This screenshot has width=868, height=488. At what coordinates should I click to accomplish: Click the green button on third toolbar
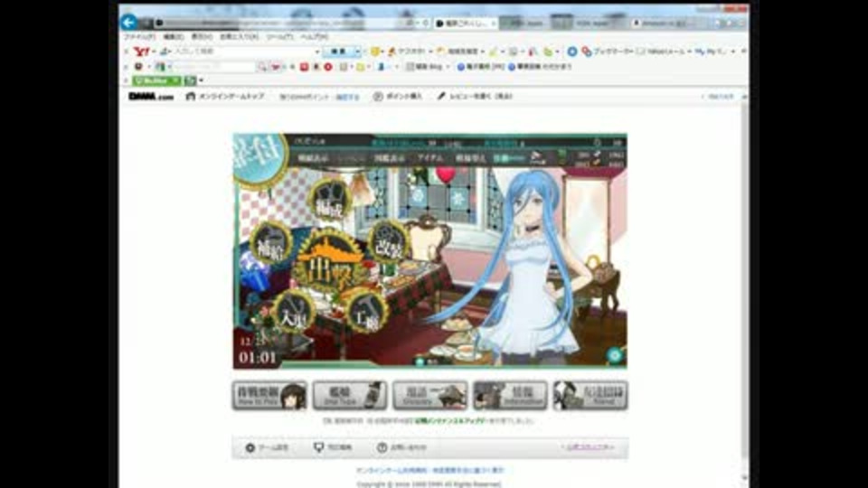(156, 80)
